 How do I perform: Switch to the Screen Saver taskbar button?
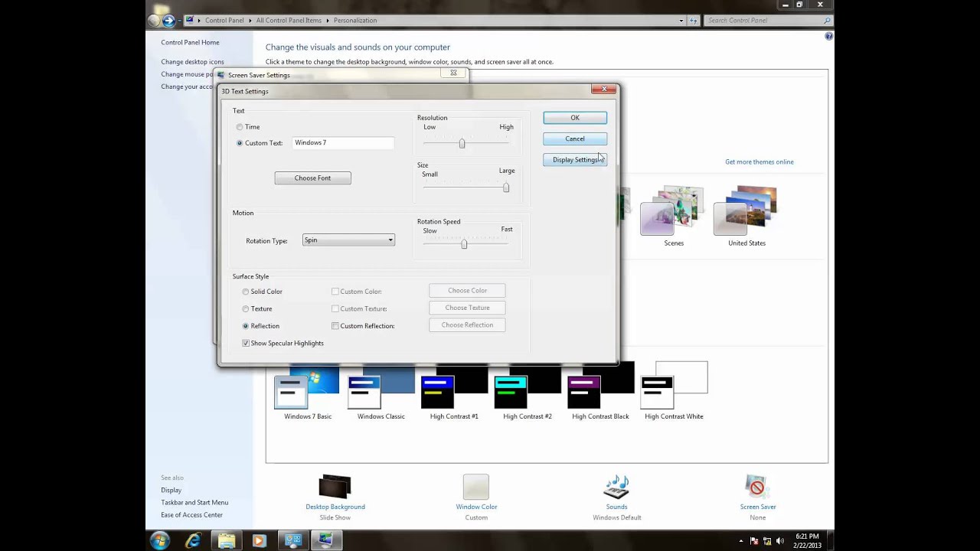point(326,540)
